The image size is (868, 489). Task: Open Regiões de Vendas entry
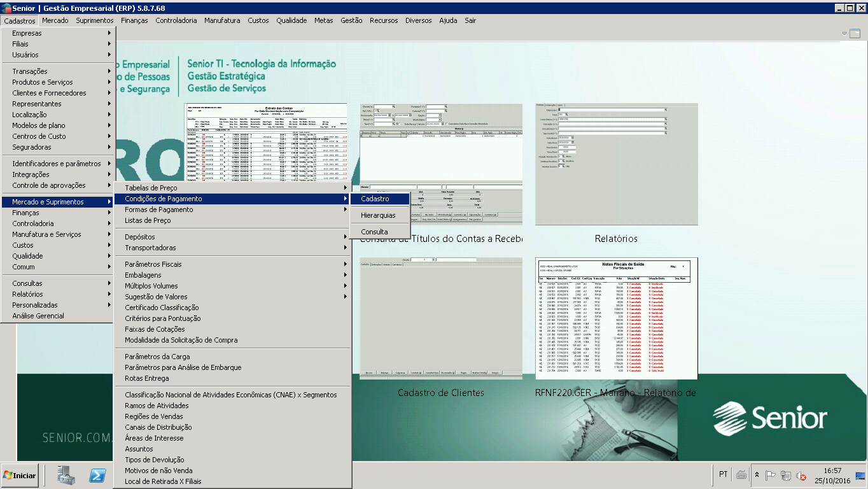(233, 416)
